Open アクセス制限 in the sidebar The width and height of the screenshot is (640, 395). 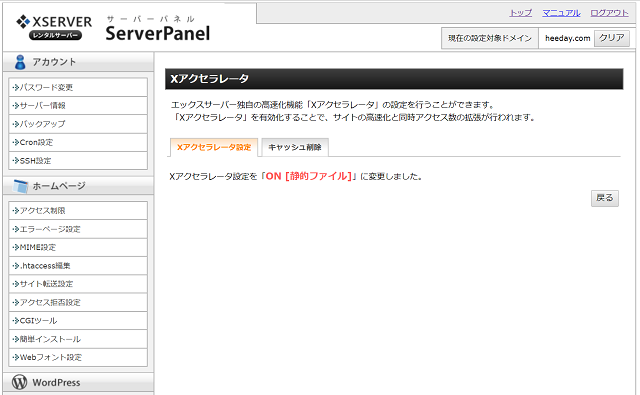coord(78,211)
